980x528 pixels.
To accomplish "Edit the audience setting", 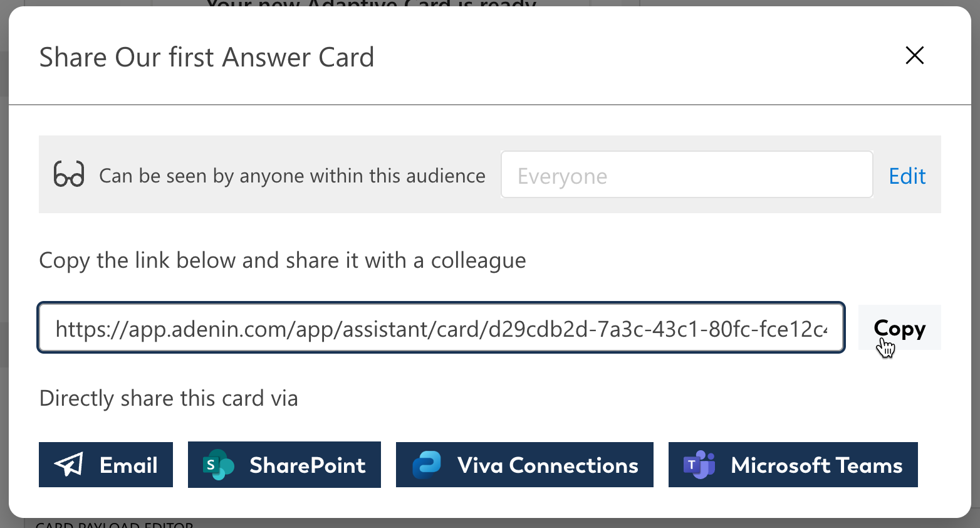I will pyautogui.click(x=907, y=176).
